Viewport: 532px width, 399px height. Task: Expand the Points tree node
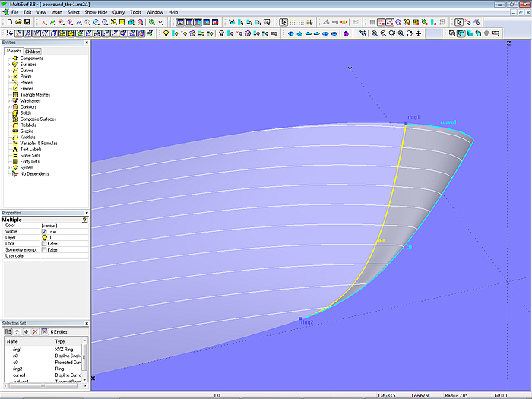coord(8,77)
